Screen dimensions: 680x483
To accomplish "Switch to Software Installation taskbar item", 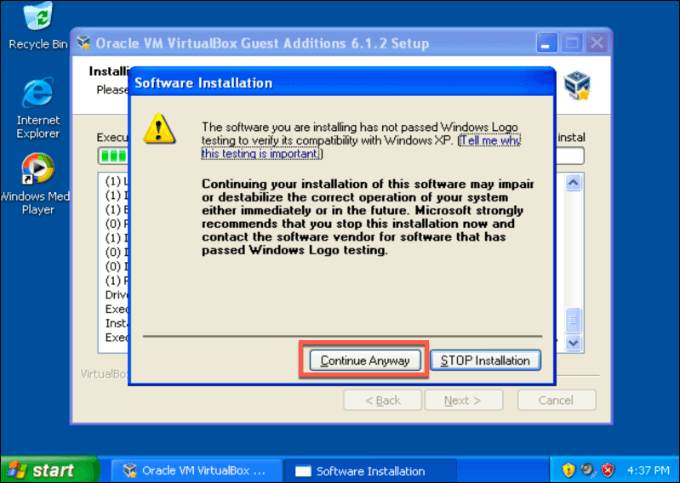I will [370, 471].
